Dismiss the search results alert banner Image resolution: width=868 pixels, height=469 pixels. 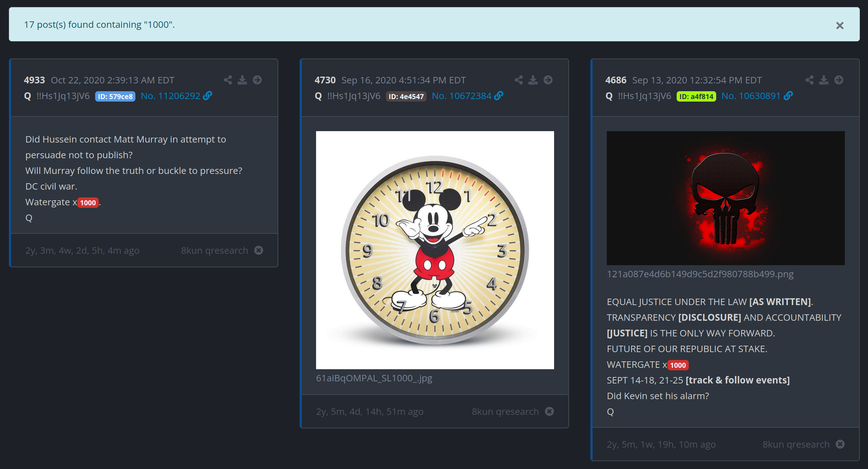(839, 26)
